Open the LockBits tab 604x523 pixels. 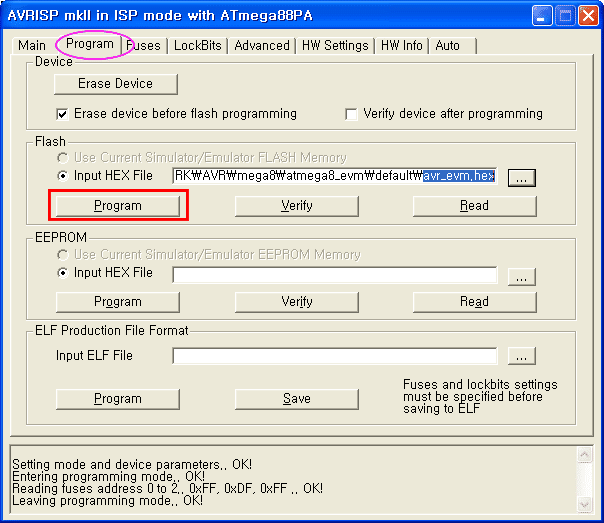[198, 46]
